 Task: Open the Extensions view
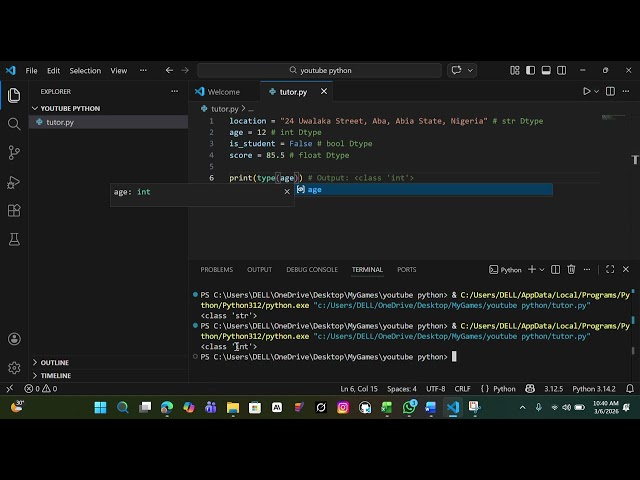[x=14, y=211]
